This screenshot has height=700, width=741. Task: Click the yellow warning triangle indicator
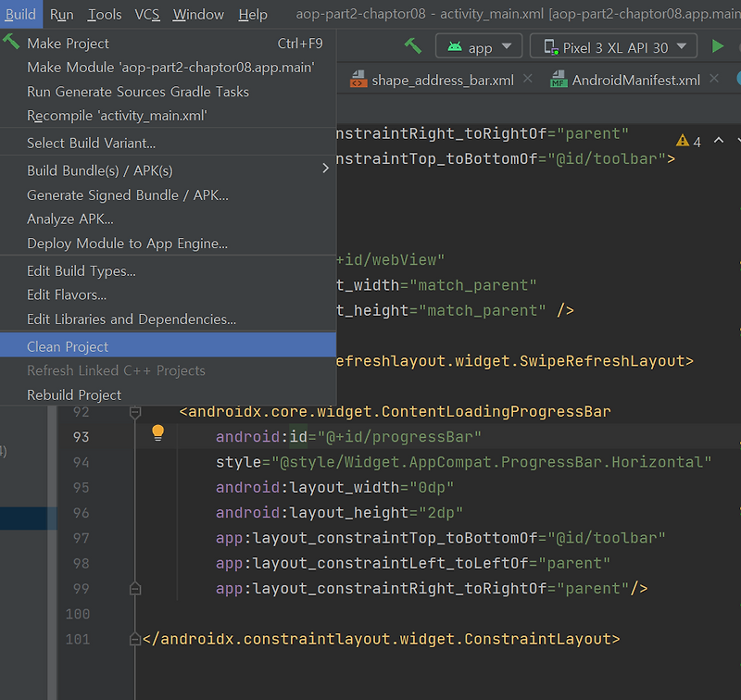(x=683, y=141)
